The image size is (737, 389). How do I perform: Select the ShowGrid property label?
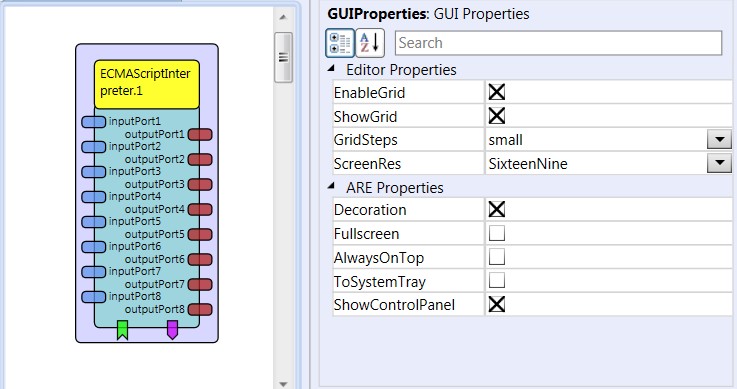(365, 117)
